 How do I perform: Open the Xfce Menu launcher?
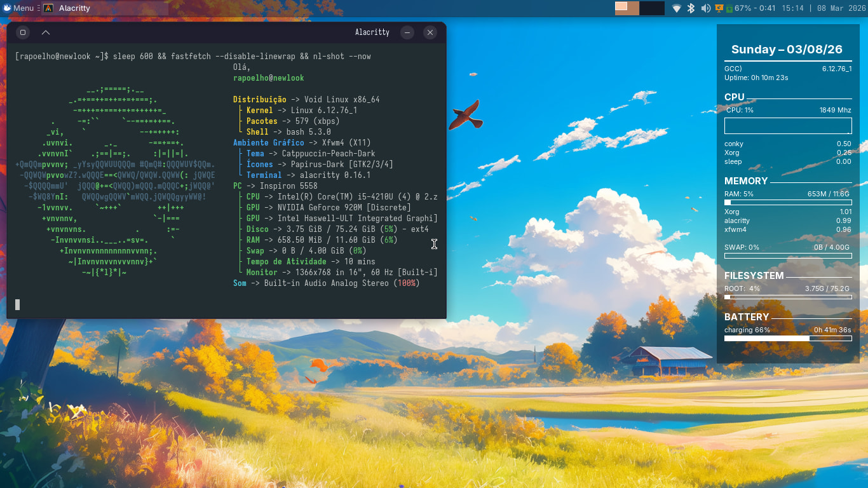point(18,8)
